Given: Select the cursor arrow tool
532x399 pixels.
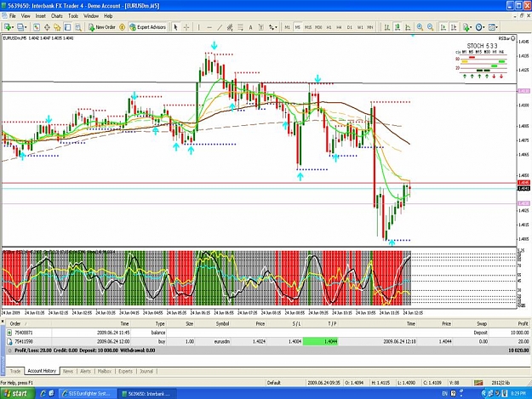Looking at the screenshot, I should (175, 27).
